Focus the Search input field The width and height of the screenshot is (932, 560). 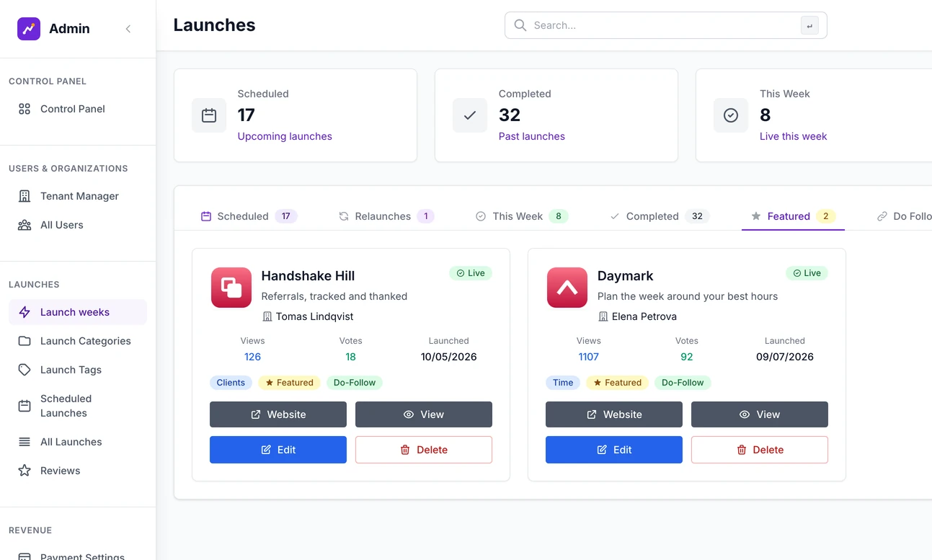point(665,25)
